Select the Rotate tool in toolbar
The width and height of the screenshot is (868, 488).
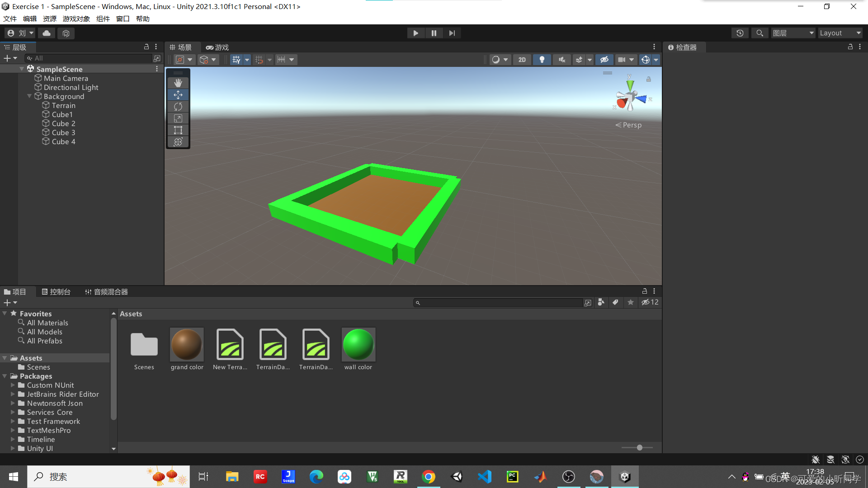[x=178, y=107]
